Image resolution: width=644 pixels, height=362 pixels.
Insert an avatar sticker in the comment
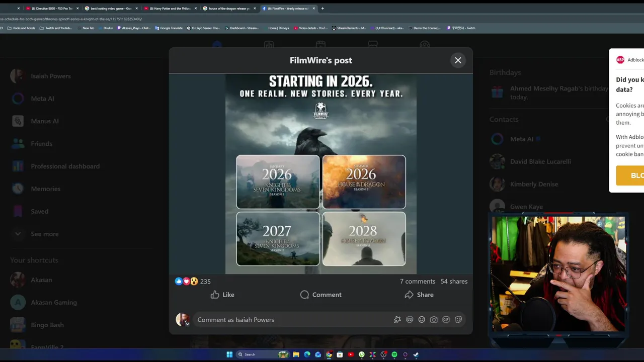click(410, 320)
